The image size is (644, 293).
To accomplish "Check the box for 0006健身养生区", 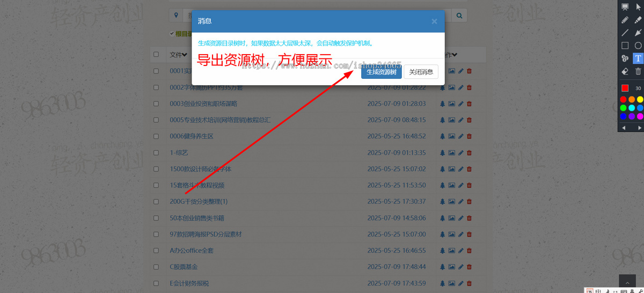I will coord(156,136).
